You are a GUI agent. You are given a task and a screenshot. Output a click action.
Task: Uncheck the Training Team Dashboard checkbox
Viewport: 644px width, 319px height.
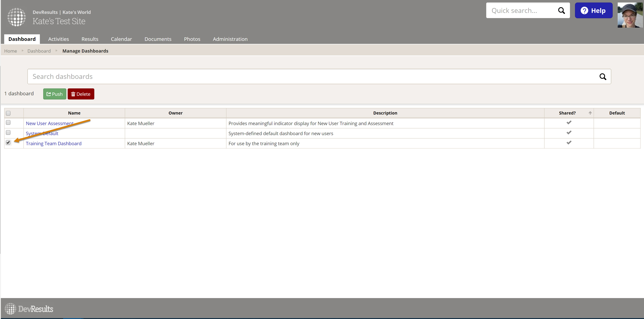tap(8, 143)
